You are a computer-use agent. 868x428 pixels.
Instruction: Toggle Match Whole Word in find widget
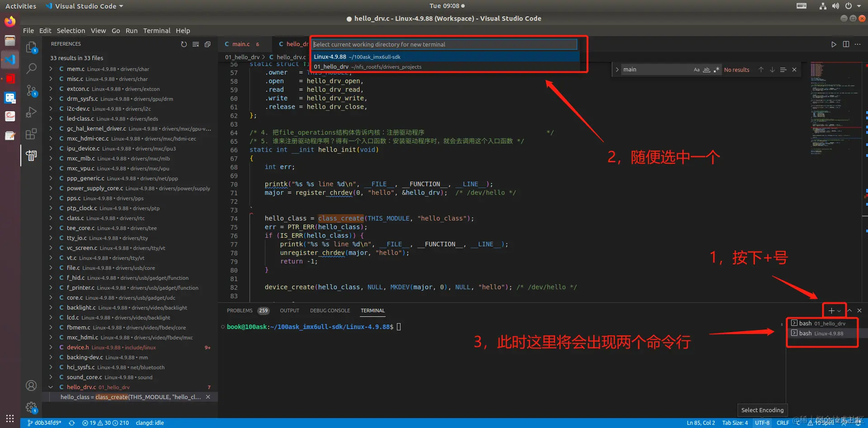point(707,70)
